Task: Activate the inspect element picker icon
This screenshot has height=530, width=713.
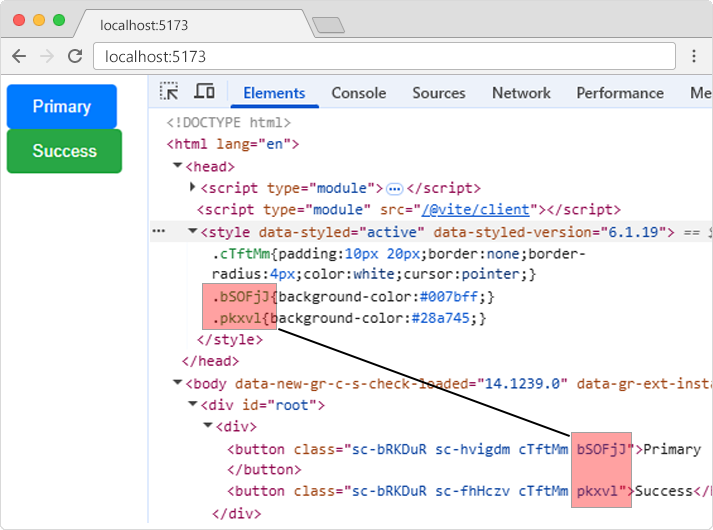Action: [x=170, y=92]
